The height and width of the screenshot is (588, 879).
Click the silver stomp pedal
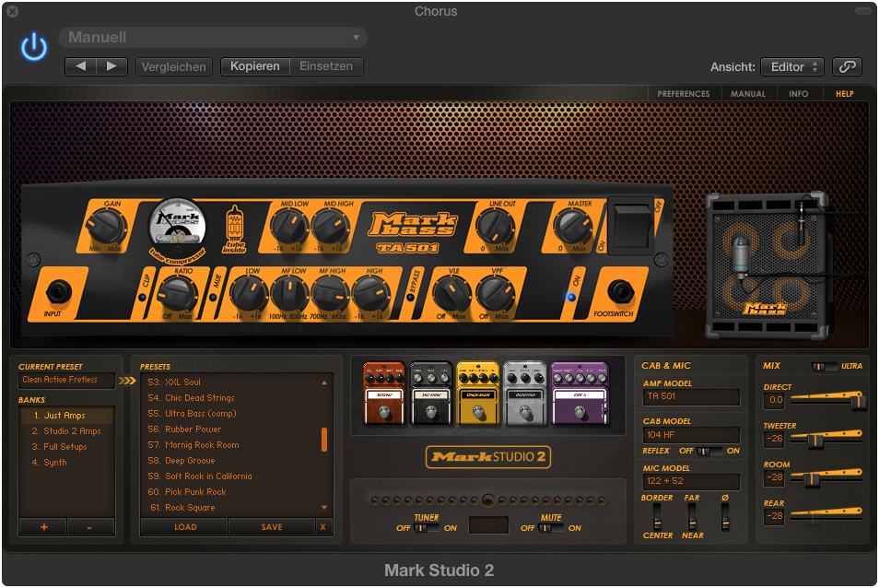(524, 394)
